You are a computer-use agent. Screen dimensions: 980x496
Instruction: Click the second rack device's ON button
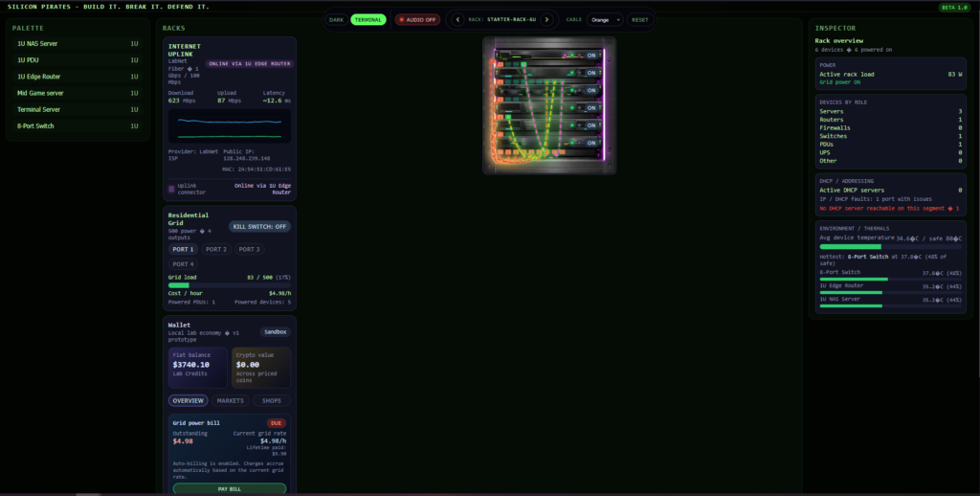click(x=591, y=73)
